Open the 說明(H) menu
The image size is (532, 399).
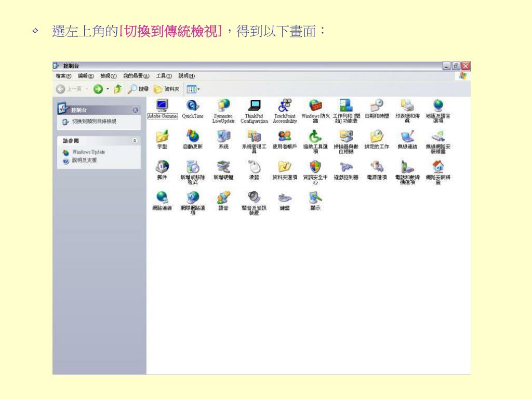(187, 76)
